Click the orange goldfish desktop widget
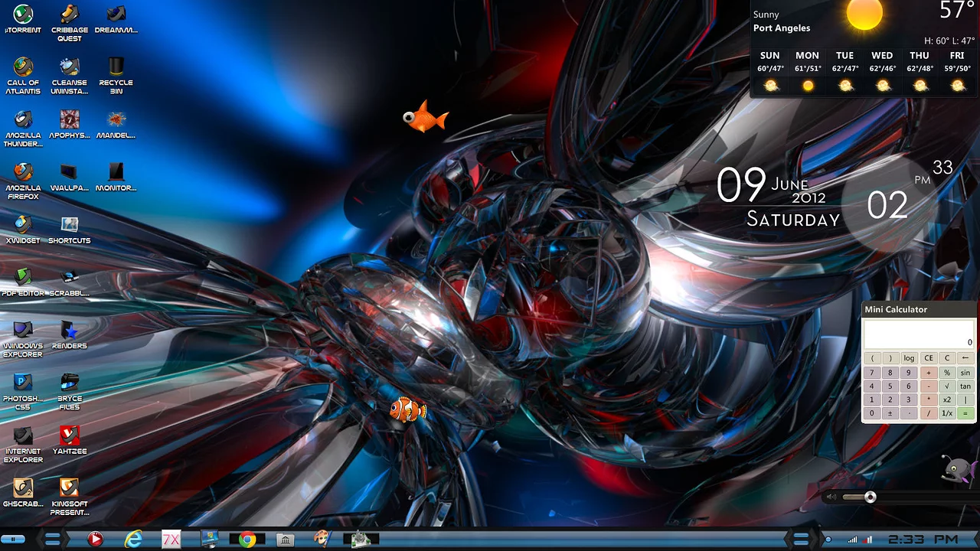 pos(426,118)
